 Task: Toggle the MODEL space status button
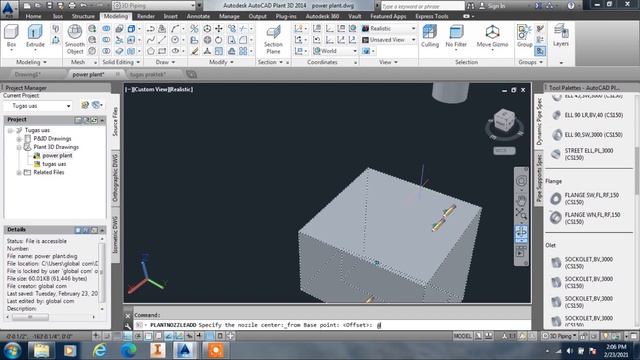click(462, 336)
